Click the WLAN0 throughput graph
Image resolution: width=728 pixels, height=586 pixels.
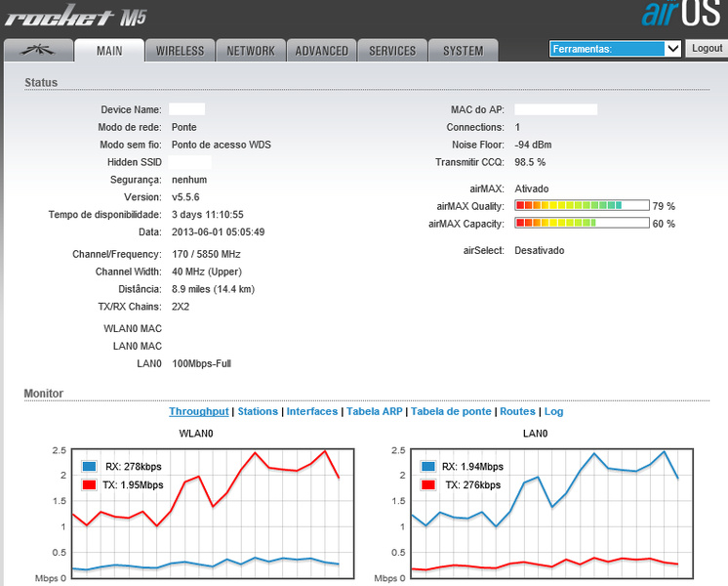pyautogui.click(x=213, y=514)
